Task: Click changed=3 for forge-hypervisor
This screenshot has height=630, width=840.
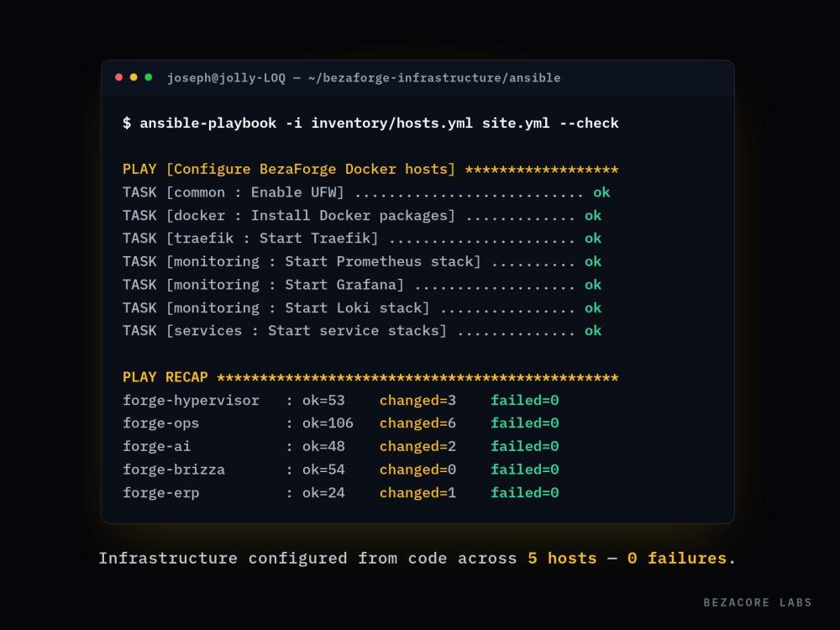Action: pyautogui.click(x=417, y=400)
